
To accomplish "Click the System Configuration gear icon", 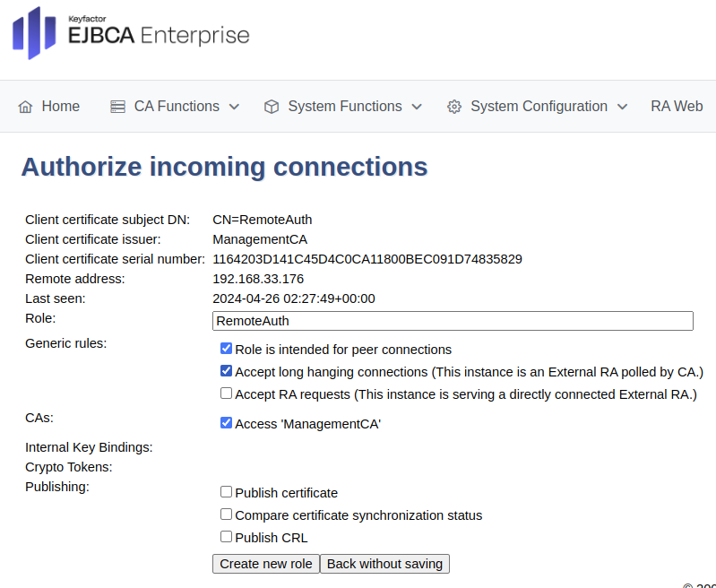I will tap(454, 107).
